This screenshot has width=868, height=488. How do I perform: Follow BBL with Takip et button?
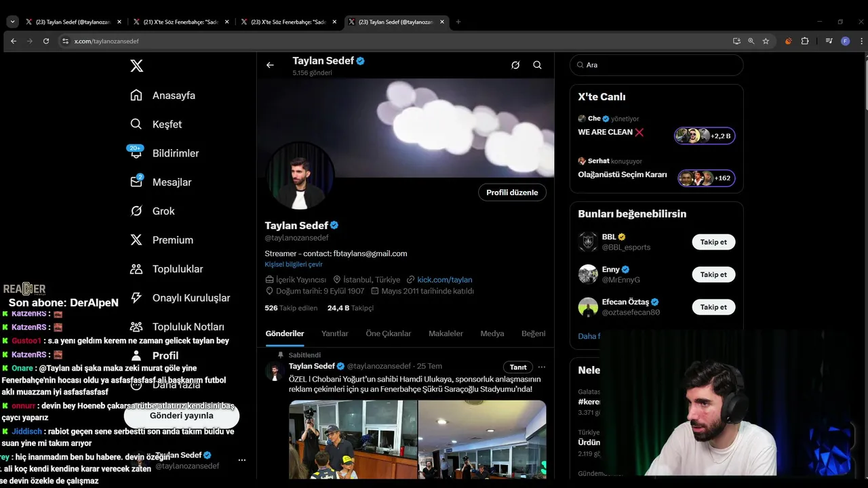(x=713, y=242)
